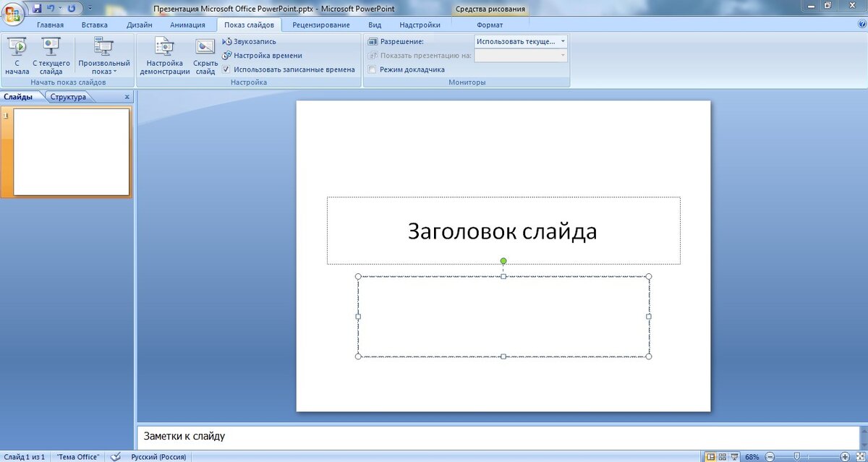Toggle «Использовать записанные времена» checkbox
The width and height of the screenshot is (868, 462).
[226, 69]
